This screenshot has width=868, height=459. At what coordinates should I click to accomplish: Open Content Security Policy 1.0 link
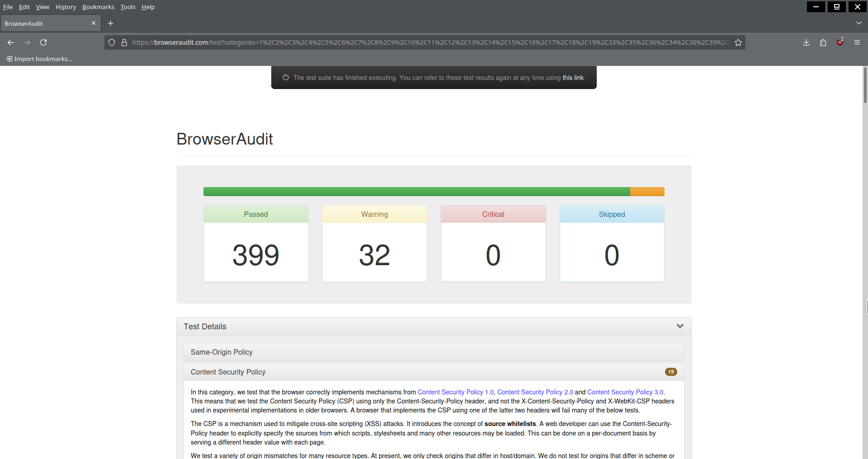point(456,392)
